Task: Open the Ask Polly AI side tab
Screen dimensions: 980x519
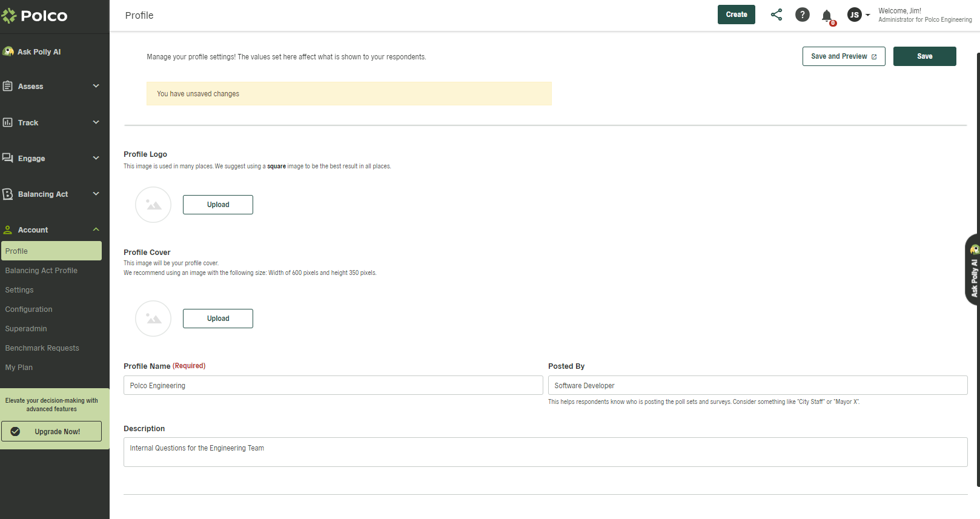Action: pos(973,270)
